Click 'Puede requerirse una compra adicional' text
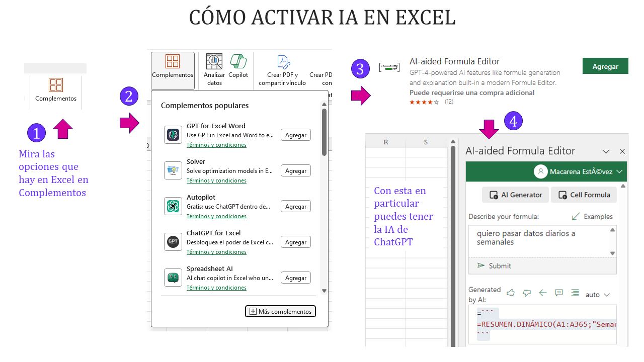The height and width of the screenshot is (362, 644). click(472, 93)
